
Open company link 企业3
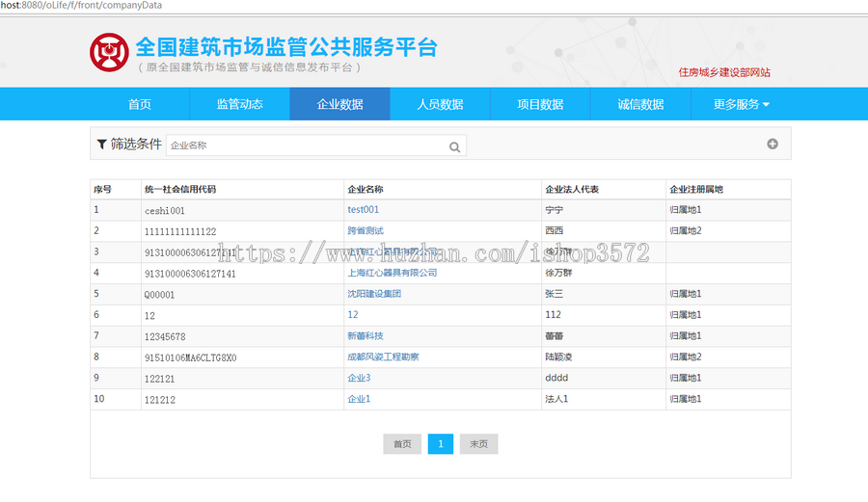pos(359,378)
